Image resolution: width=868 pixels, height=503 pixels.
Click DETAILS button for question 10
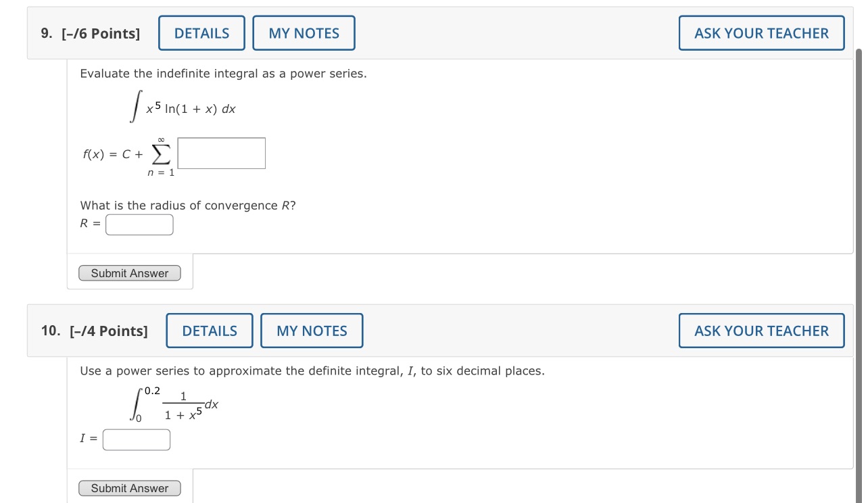(x=210, y=331)
